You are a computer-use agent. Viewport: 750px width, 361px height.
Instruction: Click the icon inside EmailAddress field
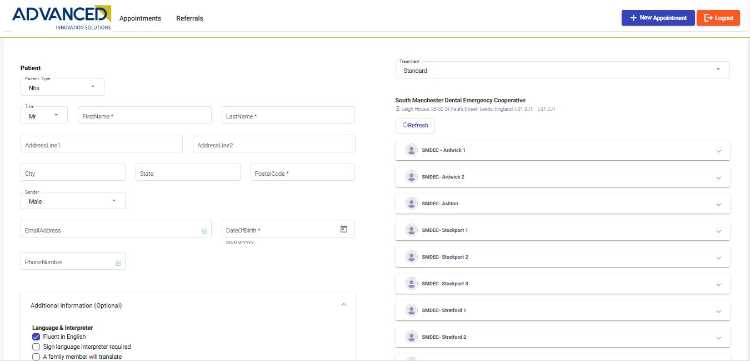pyautogui.click(x=204, y=231)
